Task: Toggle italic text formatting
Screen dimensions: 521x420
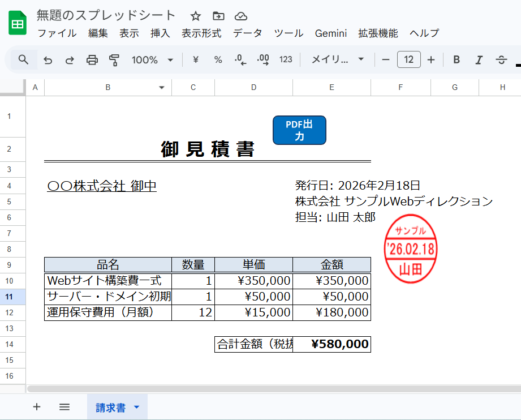Action: click(479, 59)
